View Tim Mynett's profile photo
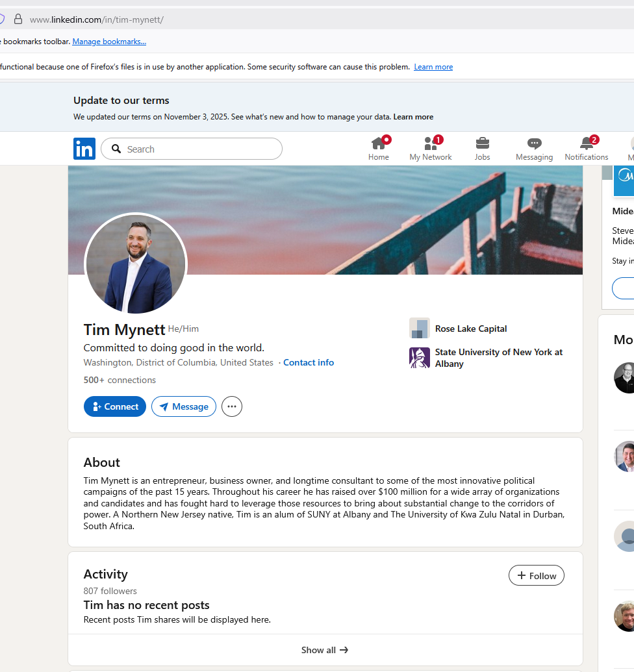This screenshot has height=672, width=634. 136,264
